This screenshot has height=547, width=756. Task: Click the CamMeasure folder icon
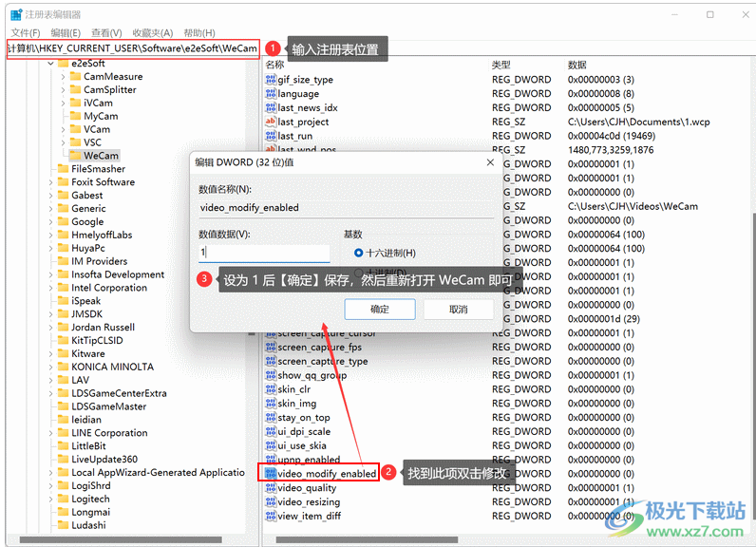(x=75, y=76)
